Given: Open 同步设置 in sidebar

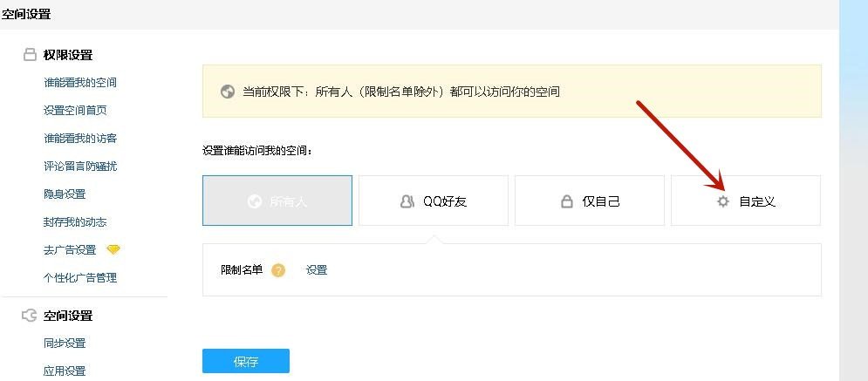Looking at the screenshot, I should (65, 344).
